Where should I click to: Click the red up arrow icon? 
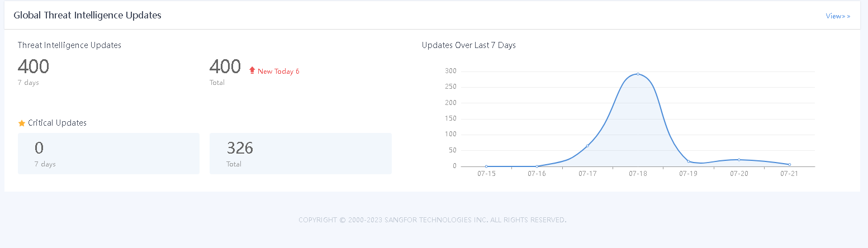[252, 70]
